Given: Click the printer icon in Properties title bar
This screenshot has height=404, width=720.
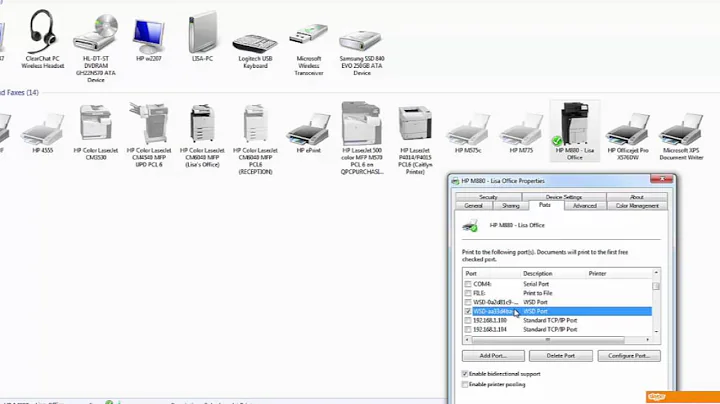Looking at the screenshot, I should (x=455, y=181).
